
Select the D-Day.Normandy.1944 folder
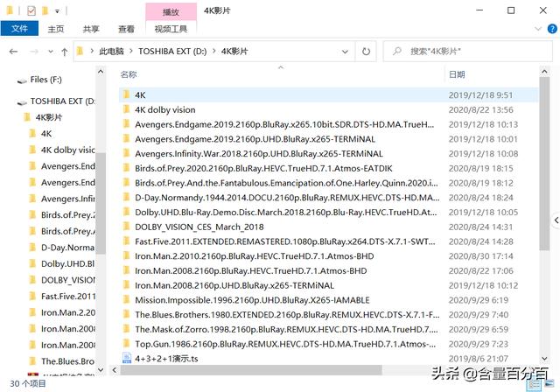click(x=287, y=198)
